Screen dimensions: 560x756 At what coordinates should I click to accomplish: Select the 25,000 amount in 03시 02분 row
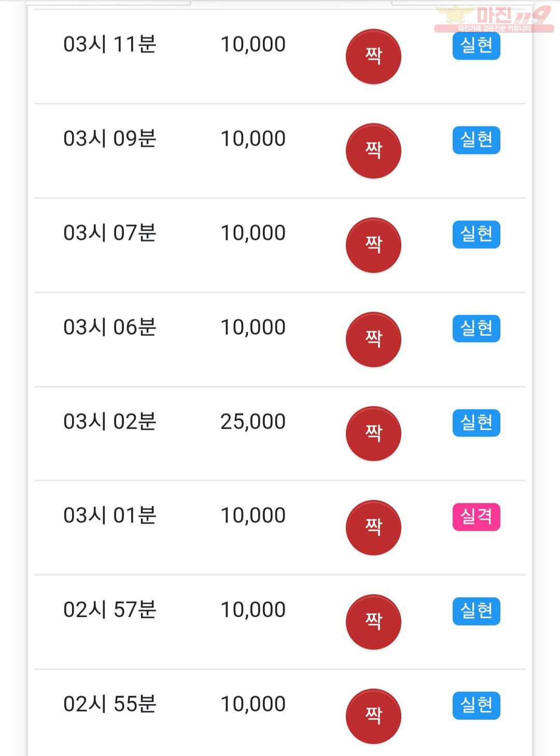pos(253,422)
